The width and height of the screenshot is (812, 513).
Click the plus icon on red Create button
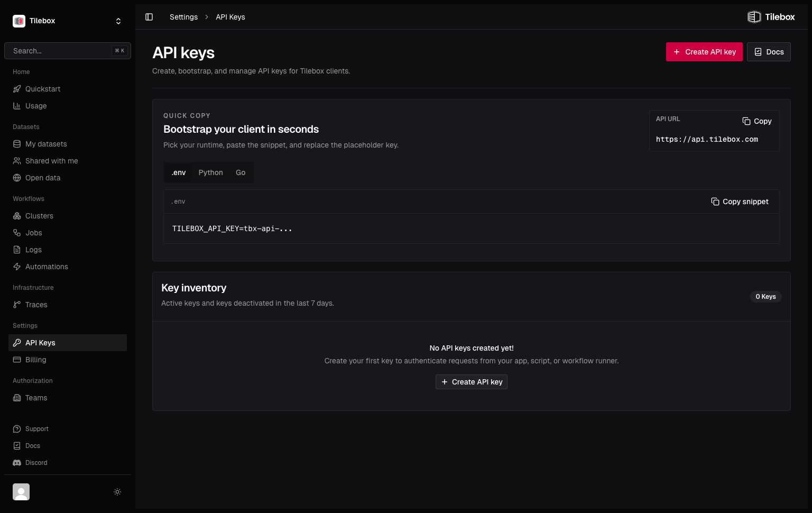677,52
